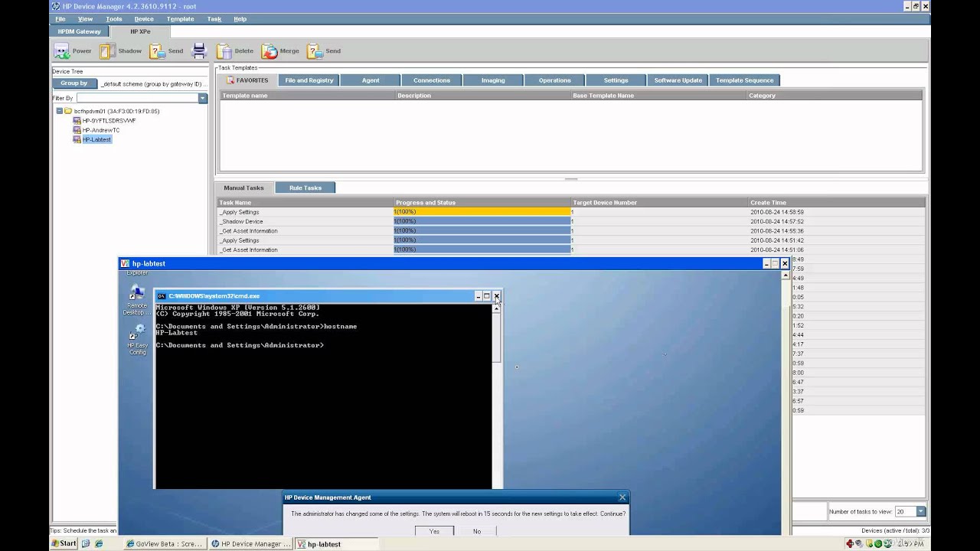980x551 pixels.
Task: Open the Template menu
Action: coord(181,19)
